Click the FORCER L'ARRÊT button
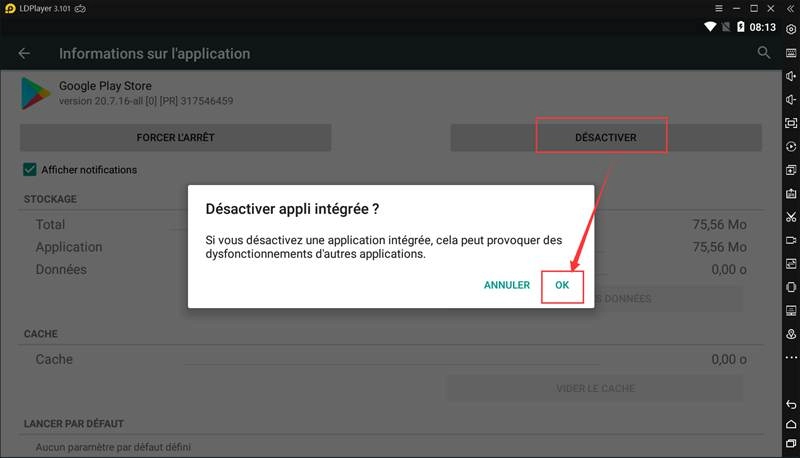 175,137
